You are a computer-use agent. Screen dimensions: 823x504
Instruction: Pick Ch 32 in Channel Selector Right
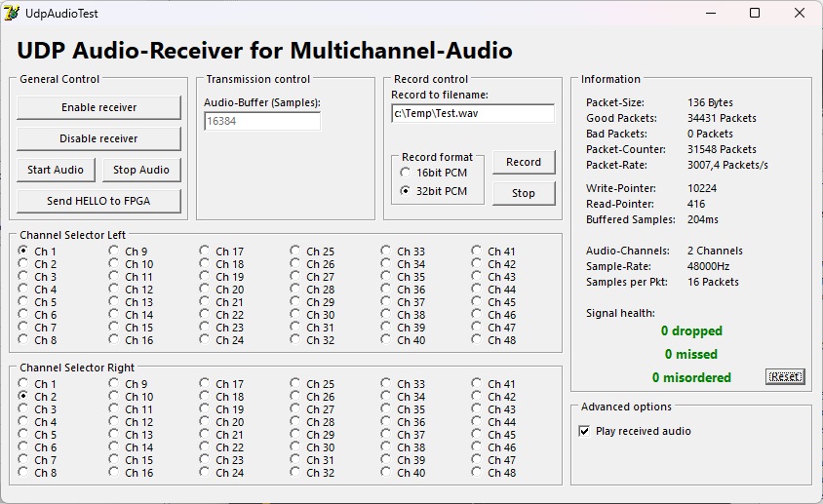(x=296, y=473)
